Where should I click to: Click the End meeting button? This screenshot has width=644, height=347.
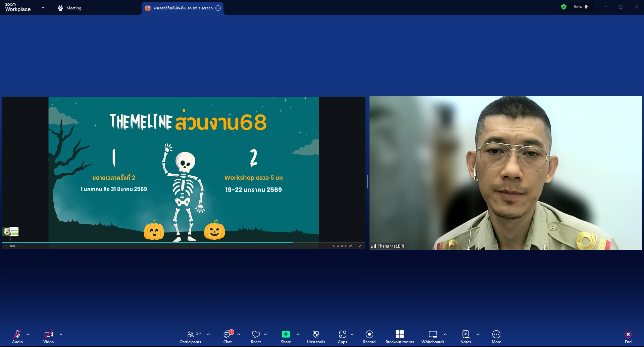[x=628, y=337]
